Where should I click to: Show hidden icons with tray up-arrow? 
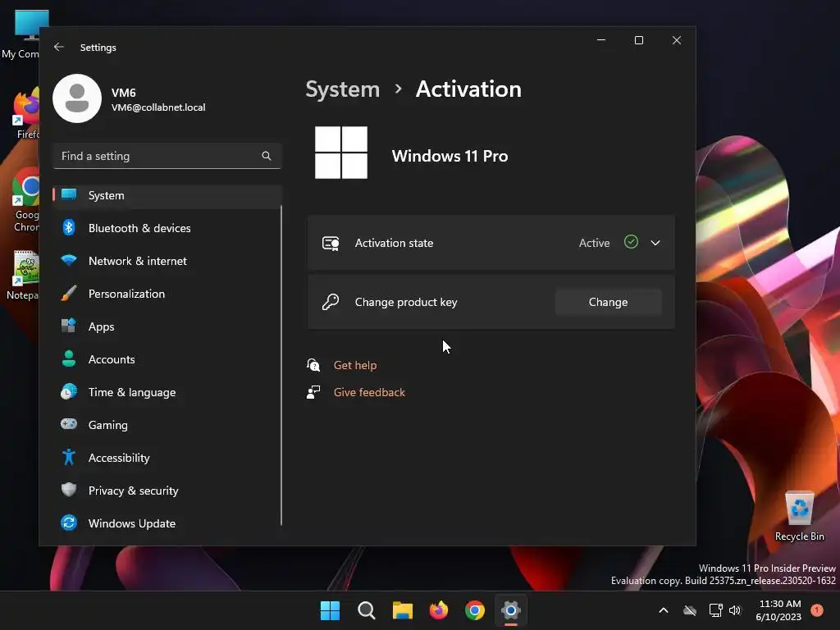[663, 610]
